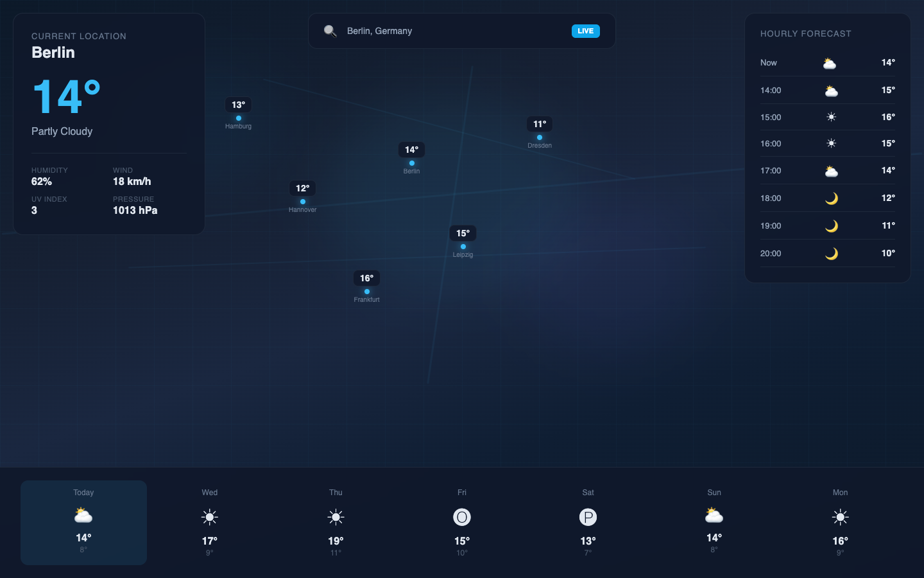This screenshot has width=924, height=578.
Task: Click Saturday's P weather icon
Action: [588, 517]
